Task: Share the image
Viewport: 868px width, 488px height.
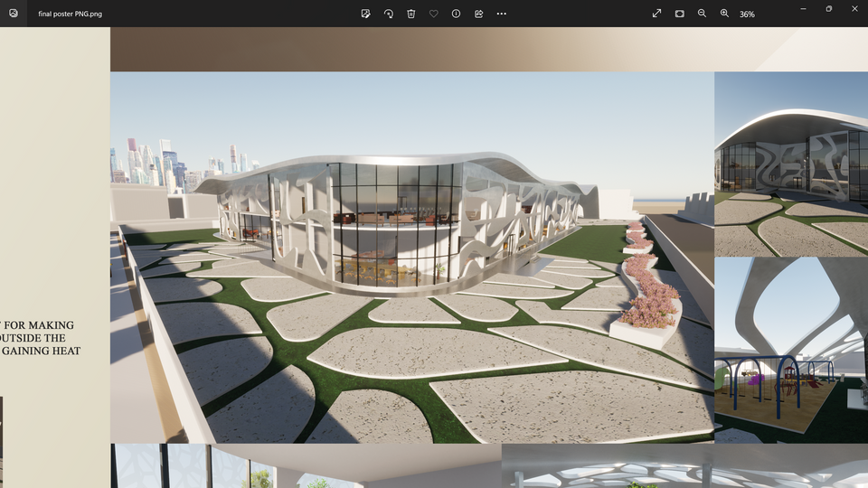Action: coord(478,14)
